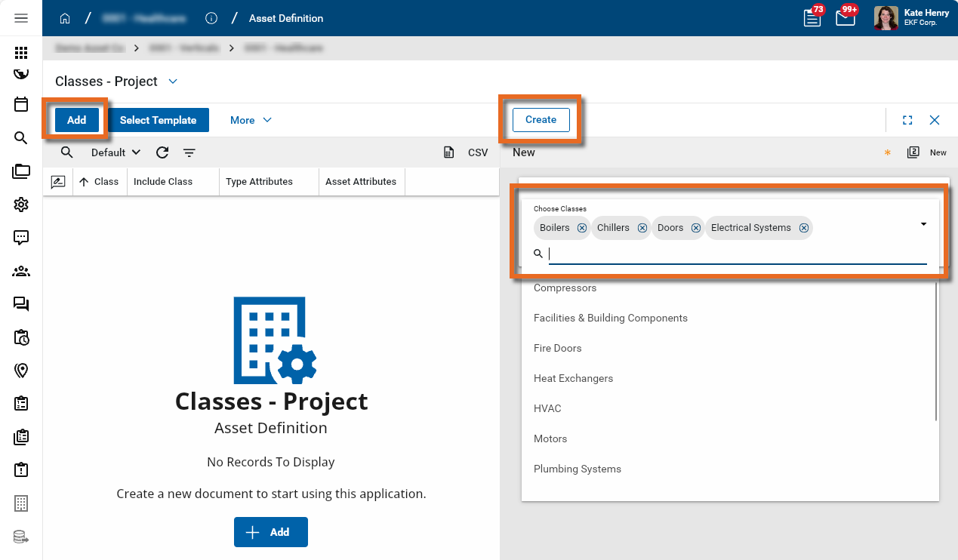
Task: Open the More dropdown menu
Action: (251, 120)
